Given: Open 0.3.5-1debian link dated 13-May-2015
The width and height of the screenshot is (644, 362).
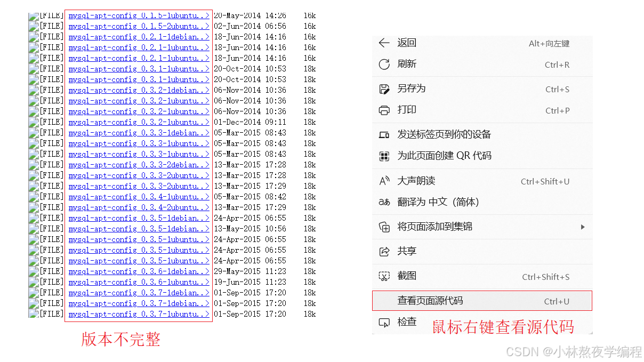Looking at the screenshot, I should (x=139, y=229).
